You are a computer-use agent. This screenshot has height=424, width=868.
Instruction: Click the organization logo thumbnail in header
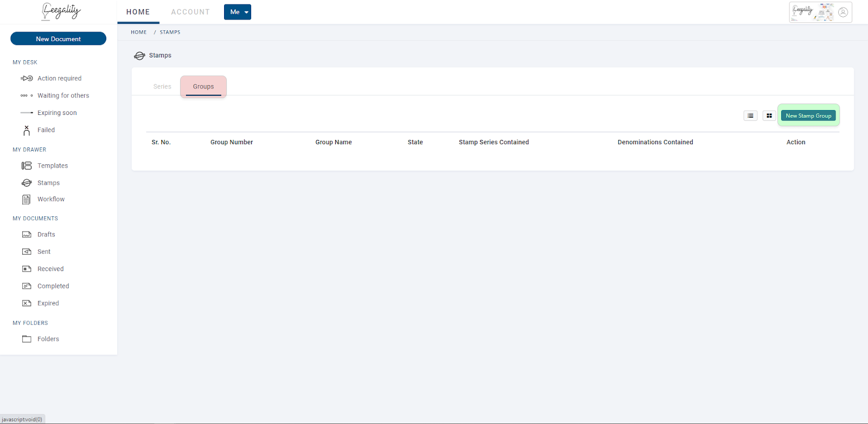813,12
